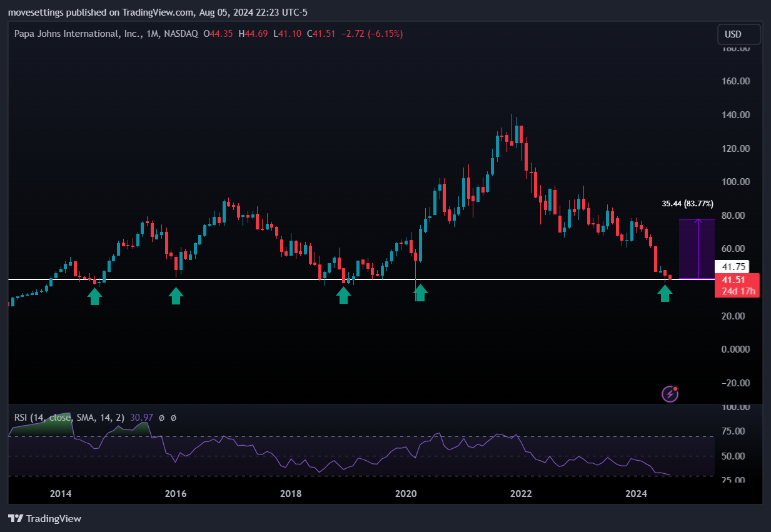
Task: Click the 2014 time axis label
Action: point(61,494)
